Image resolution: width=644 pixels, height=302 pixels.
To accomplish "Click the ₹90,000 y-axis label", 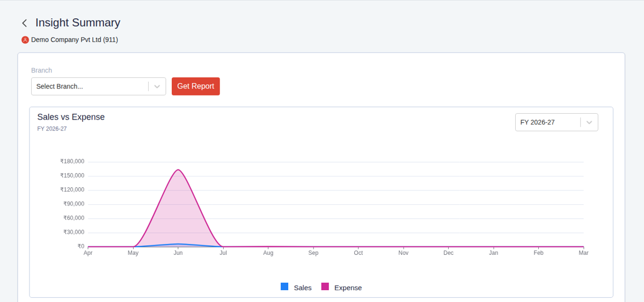I will [x=74, y=204].
